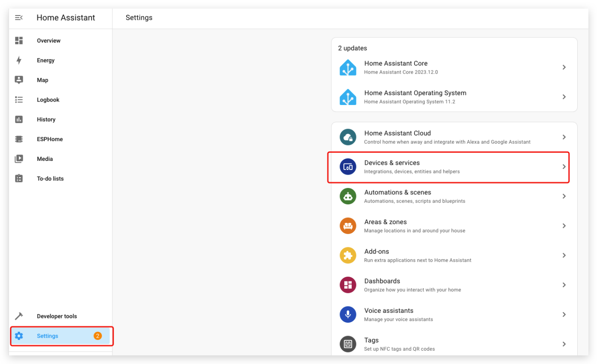Open the Tags settings entry
This screenshot has width=597, height=364.
[454, 344]
